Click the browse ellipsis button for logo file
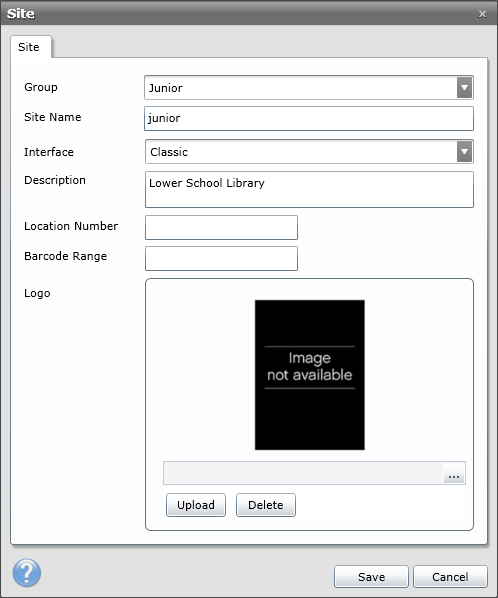Screen dimensions: 498x598 pos(454,474)
